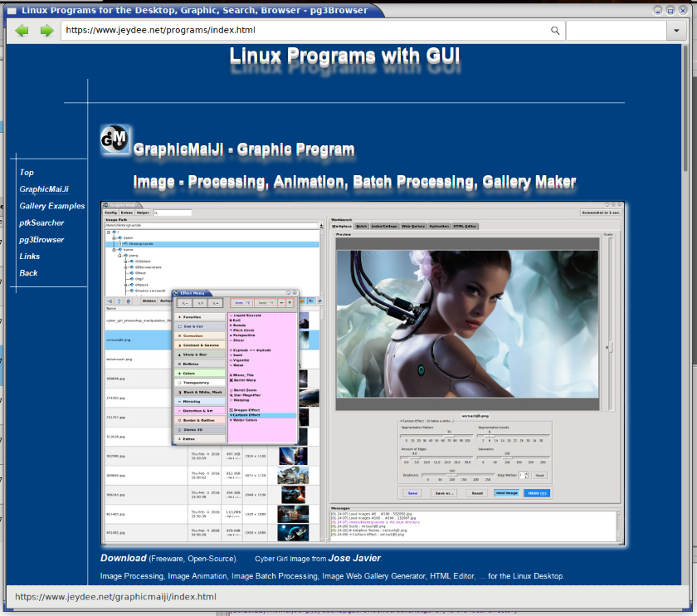This screenshot has height=616, width=697.
Task: Jump to "pg3Browser" sidebar link
Action: (x=41, y=240)
